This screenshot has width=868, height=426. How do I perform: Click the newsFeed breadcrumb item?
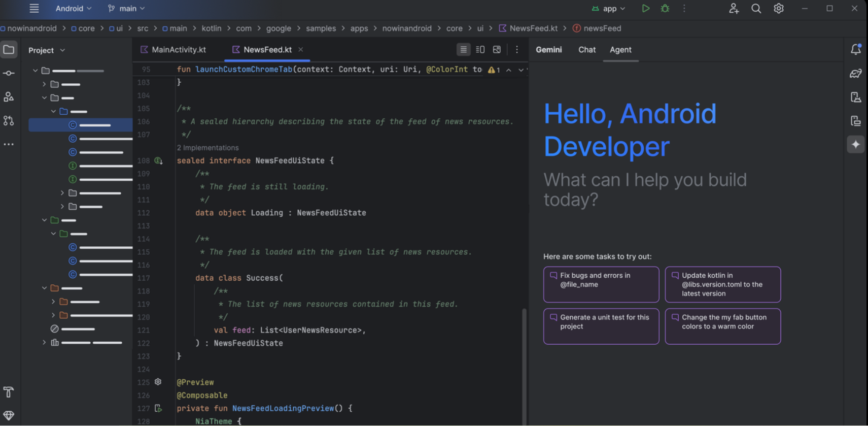pyautogui.click(x=597, y=28)
